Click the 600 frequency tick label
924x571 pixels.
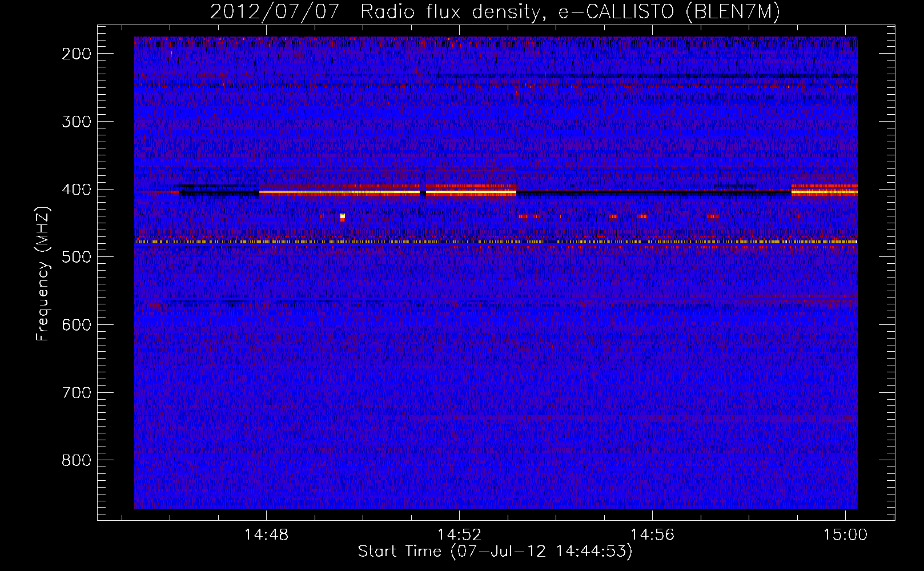[76, 325]
